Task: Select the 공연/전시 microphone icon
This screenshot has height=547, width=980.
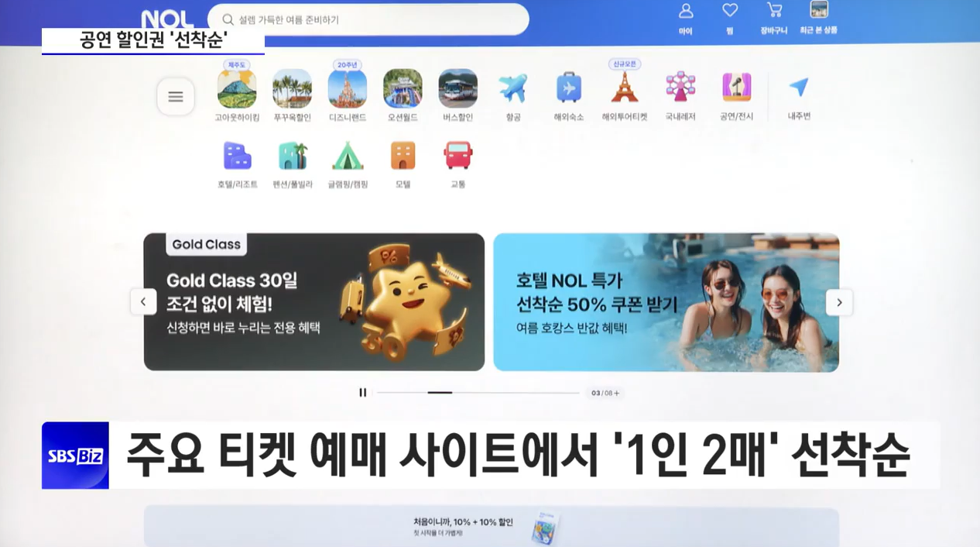Action: (x=736, y=88)
